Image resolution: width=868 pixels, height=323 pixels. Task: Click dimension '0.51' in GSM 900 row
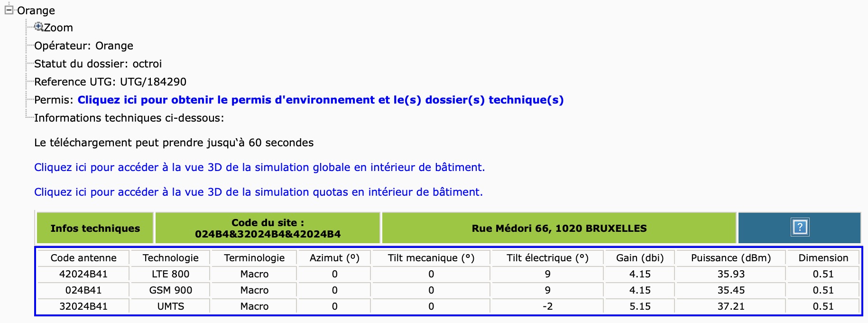click(823, 290)
